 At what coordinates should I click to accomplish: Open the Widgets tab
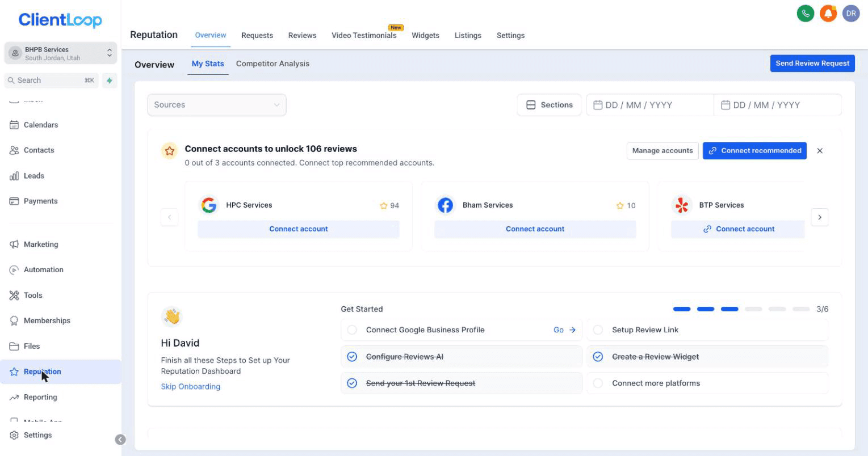(425, 35)
